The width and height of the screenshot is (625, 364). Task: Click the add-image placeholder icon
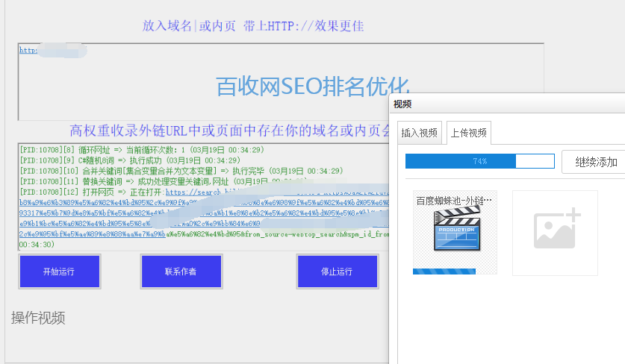(x=556, y=228)
